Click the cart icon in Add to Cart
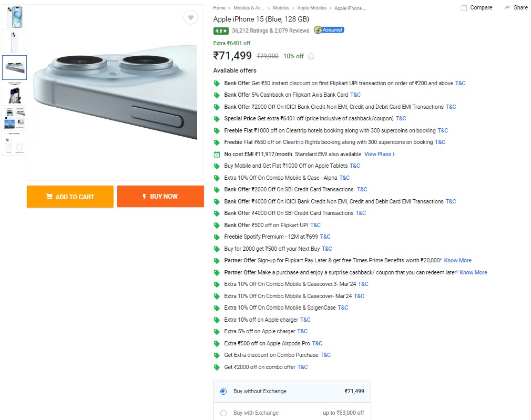Viewport: 531px width, 420px height. (49, 197)
